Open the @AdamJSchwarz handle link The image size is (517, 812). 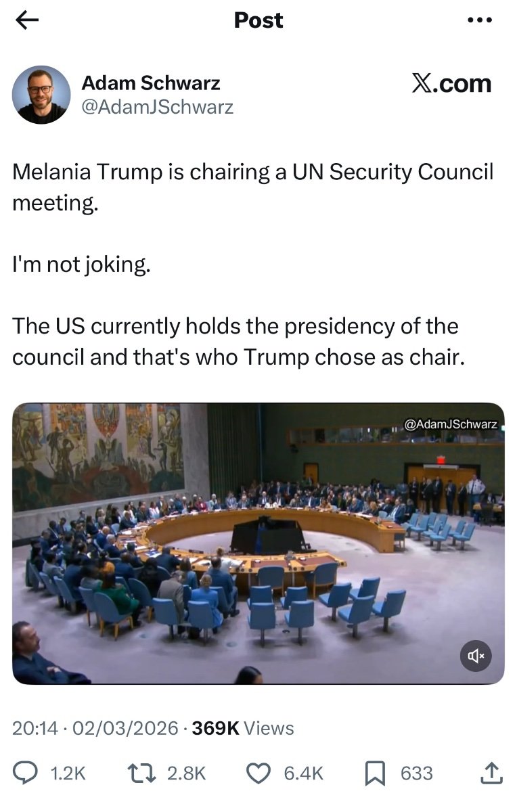[157, 107]
